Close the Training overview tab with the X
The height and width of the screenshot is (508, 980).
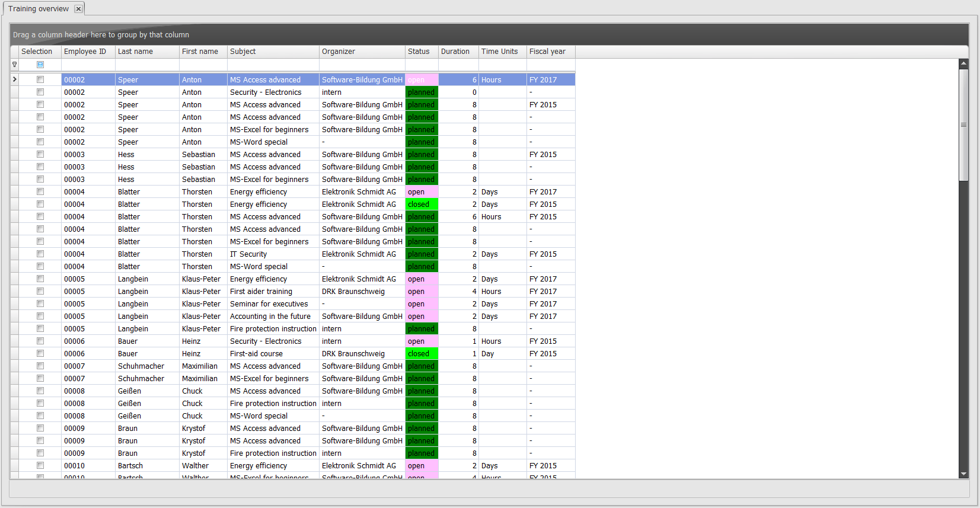pos(78,9)
